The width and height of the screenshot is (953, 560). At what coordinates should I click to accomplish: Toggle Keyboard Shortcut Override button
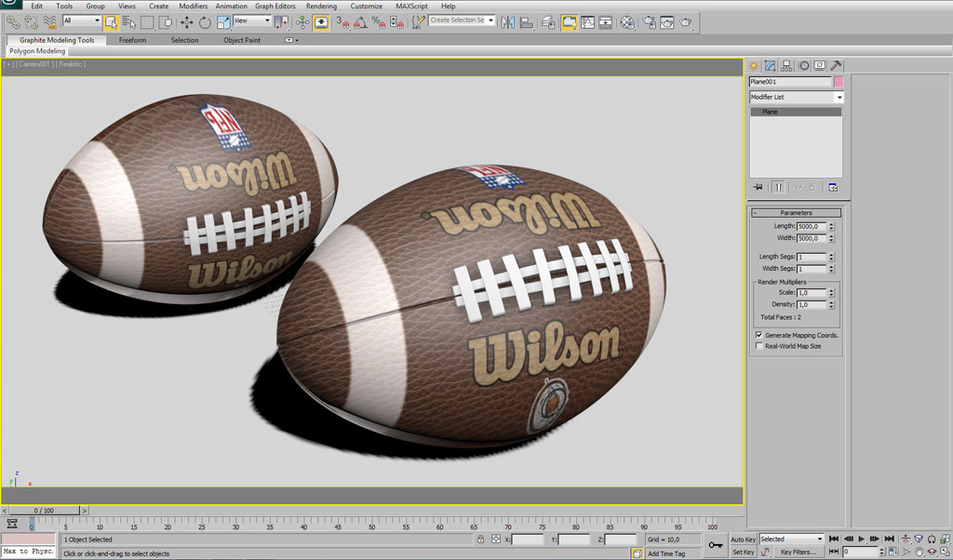tap(321, 22)
